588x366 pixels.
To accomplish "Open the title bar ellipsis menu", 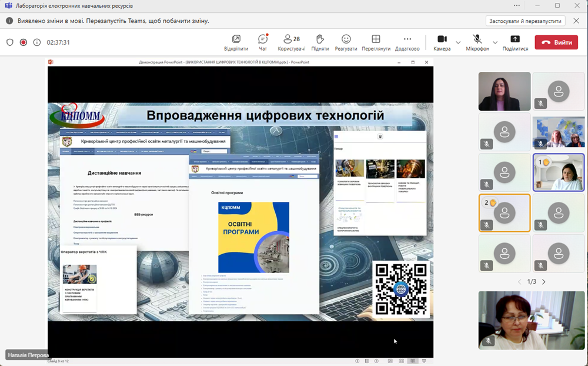I will pos(516,6).
